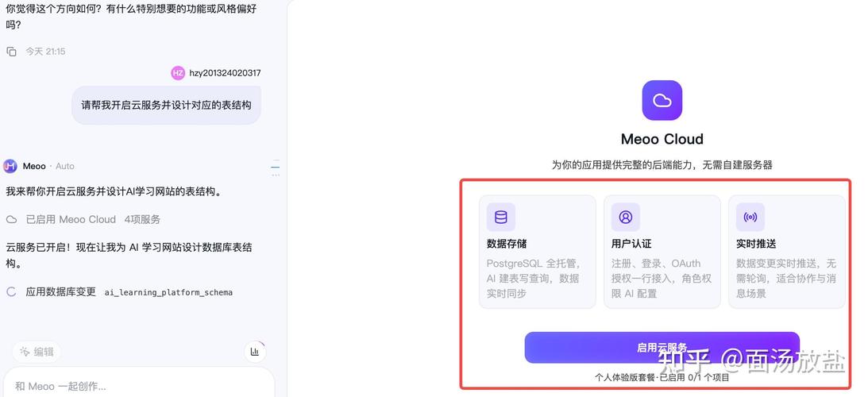The image size is (868, 397).
Task: Click the 4项服务 label
Action: 142,219
